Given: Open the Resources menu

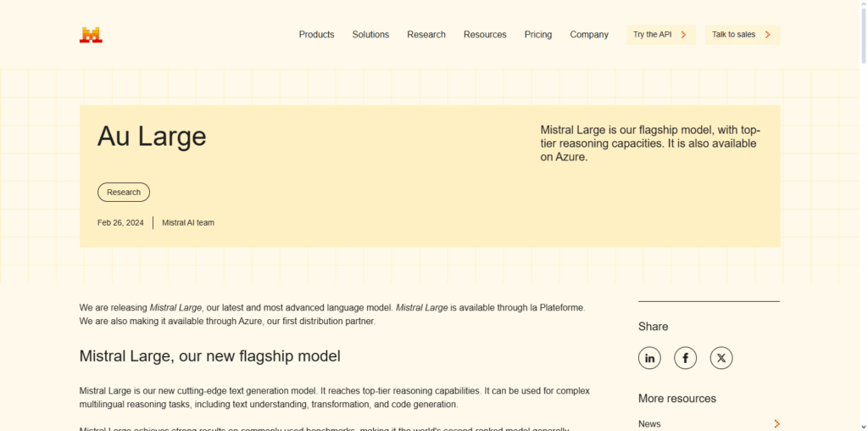Looking at the screenshot, I should coord(485,34).
